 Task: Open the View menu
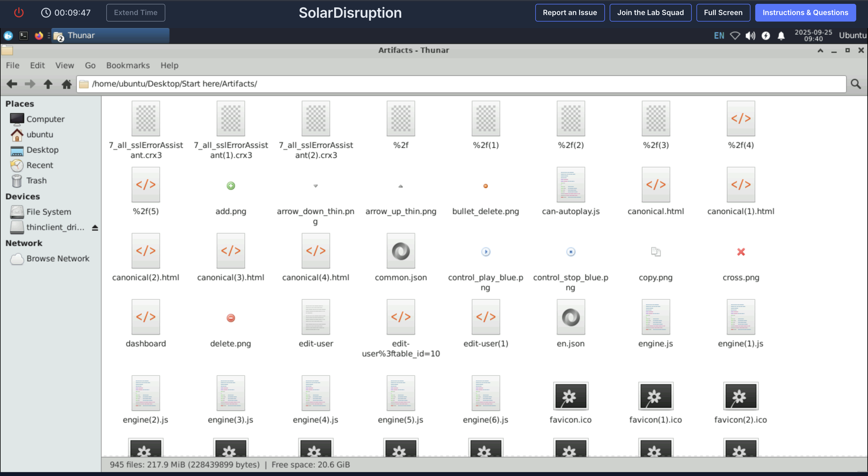click(x=64, y=65)
